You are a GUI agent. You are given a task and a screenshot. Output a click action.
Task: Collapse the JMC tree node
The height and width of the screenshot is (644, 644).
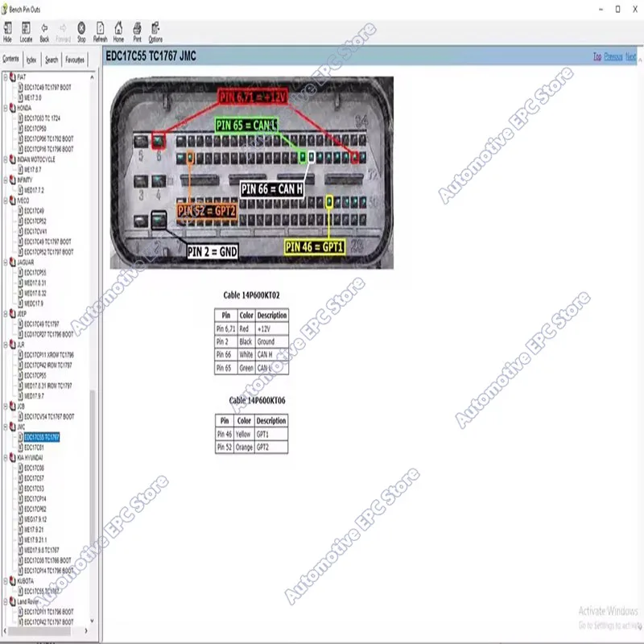pos(6,427)
